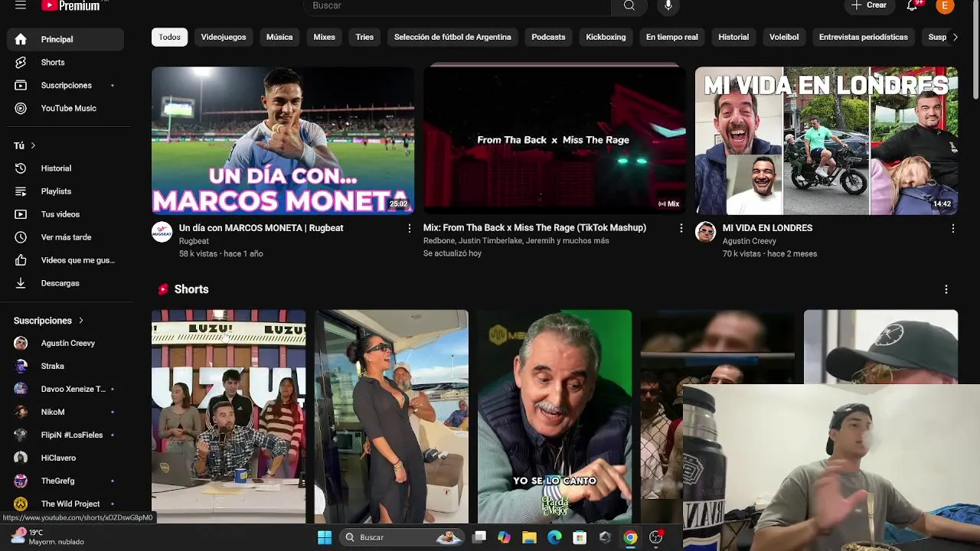Open Google Chrome from taskbar
This screenshot has width=980, height=551.
[x=630, y=537]
